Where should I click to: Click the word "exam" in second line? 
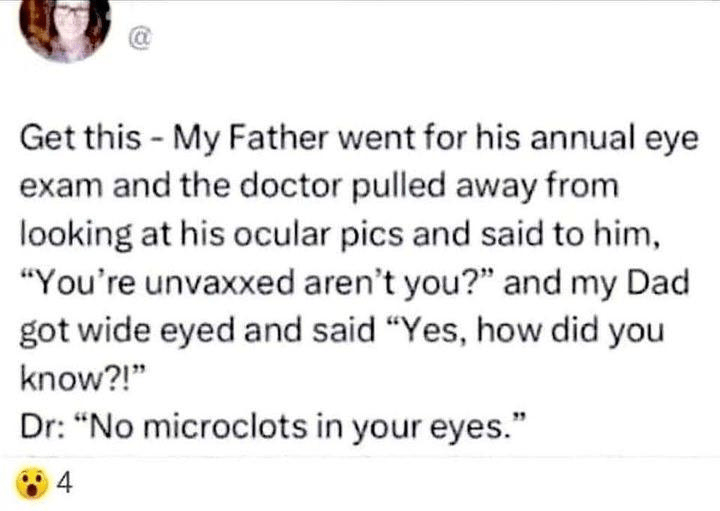click(62, 187)
